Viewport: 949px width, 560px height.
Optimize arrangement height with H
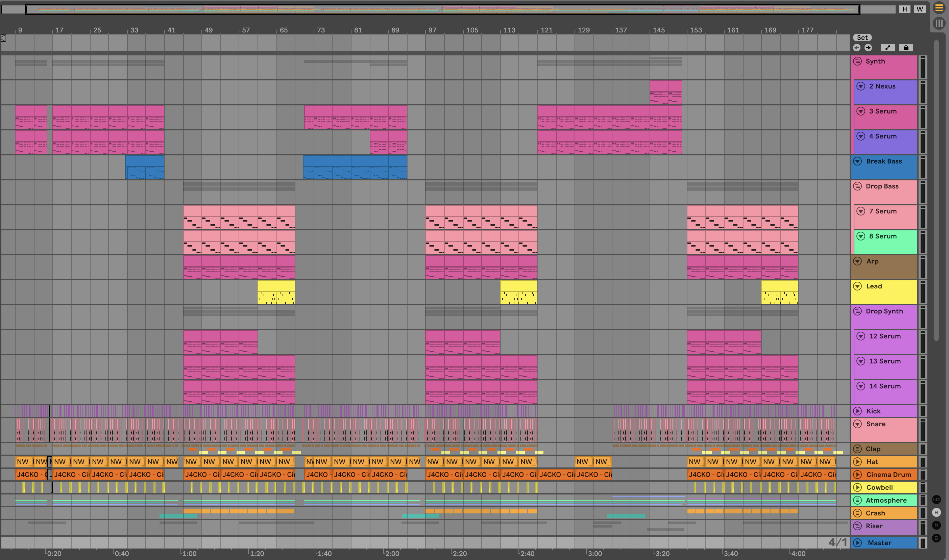tap(904, 9)
